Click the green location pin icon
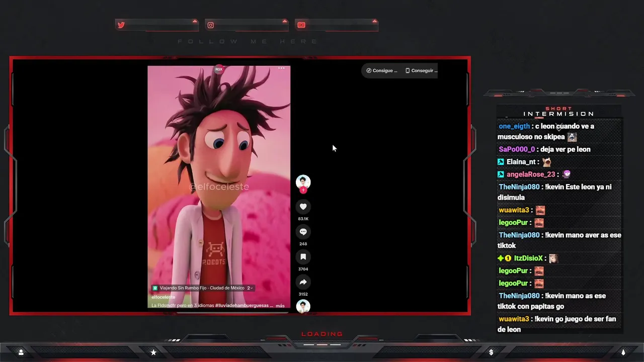644x362 pixels. [155, 288]
